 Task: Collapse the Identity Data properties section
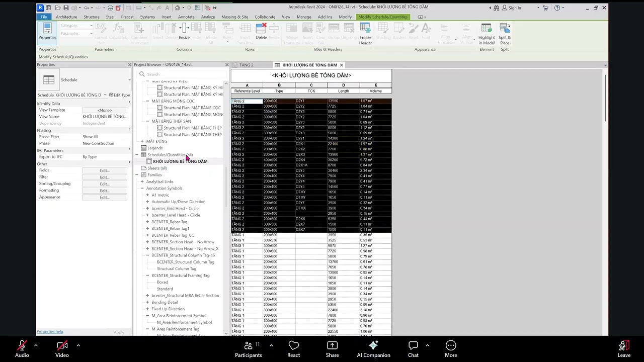pyautogui.click(x=129, y=103)
